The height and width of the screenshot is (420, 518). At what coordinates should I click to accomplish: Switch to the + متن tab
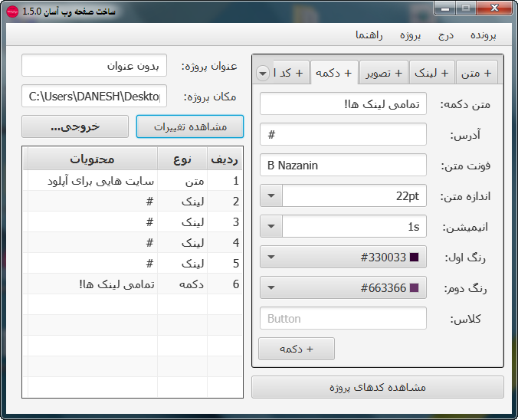point(477,73)
